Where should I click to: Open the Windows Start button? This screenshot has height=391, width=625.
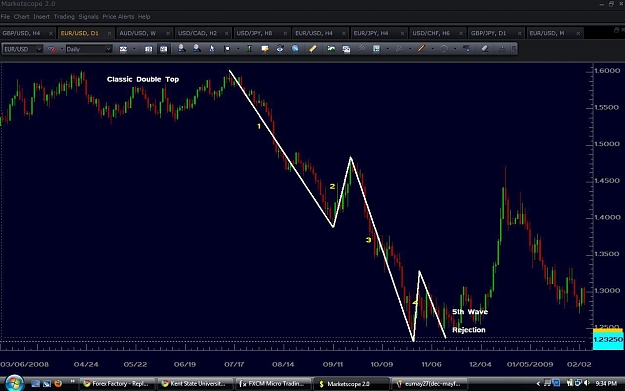pyautogui.click(x=14, y=383)
